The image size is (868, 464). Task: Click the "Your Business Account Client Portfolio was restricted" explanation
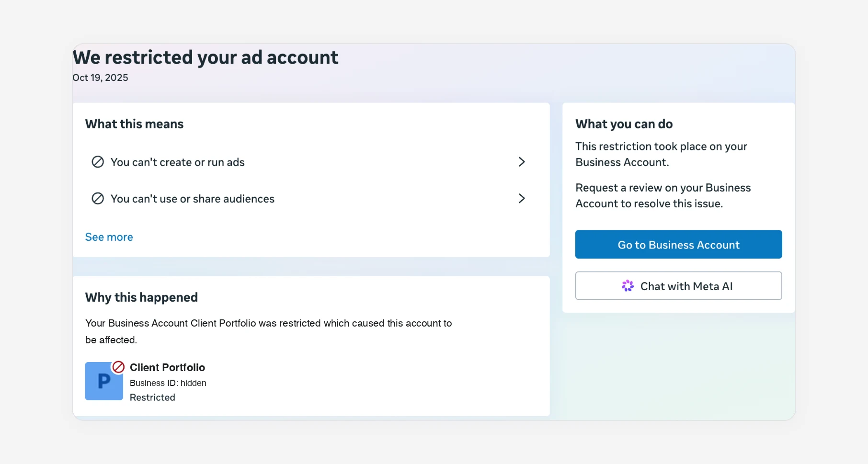pyautogui.click(x=268, y=331)
